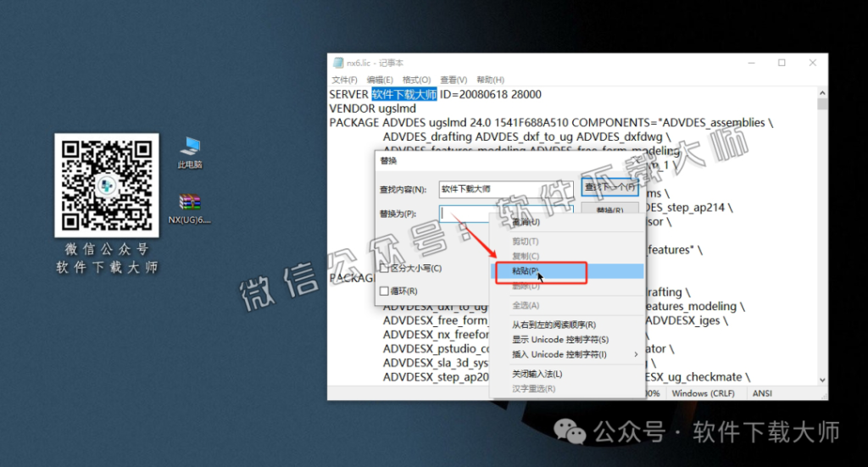The width and height of the screenshot is (868, 467).
Task: Open the 文件(F) menu
Action: [x=344, y=80]
